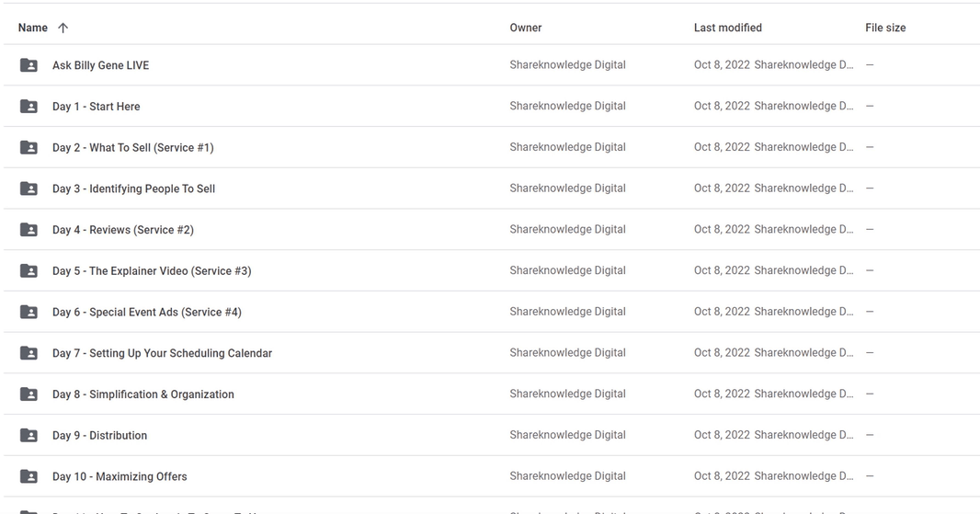Viewport: 980px width, 514px height.
Task: Click the File size column header
Action: point(885,28)
